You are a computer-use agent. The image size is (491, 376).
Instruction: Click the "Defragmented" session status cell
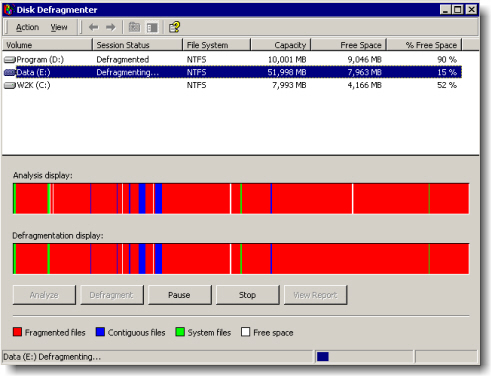tap(123, 60)
